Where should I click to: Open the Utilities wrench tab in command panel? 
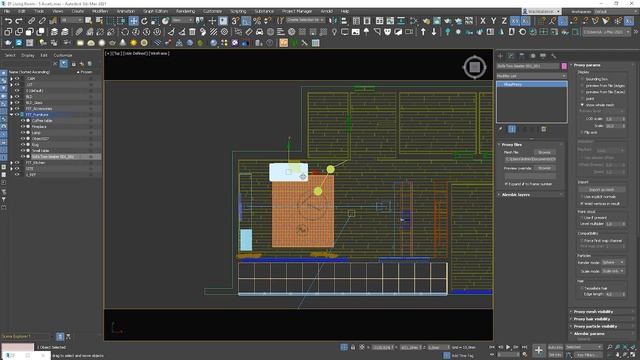(x=553, y=56)
